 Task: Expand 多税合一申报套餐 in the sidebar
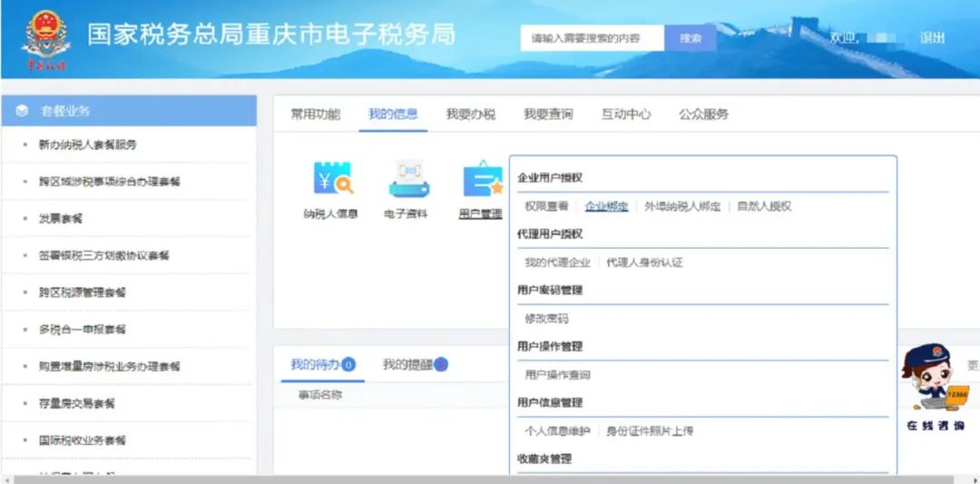(x=82, y=329)
